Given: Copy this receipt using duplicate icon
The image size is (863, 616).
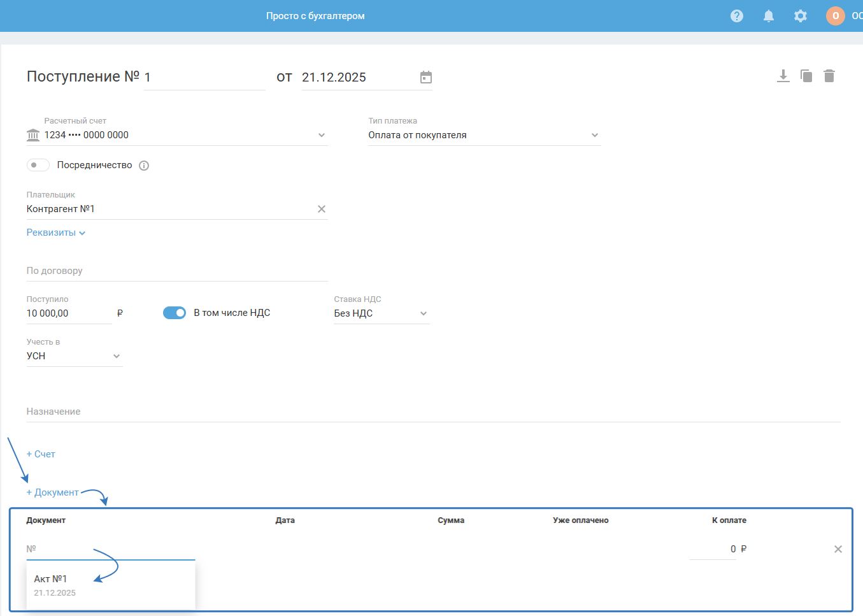Looking at the screenshot, I should click(806, 76).
